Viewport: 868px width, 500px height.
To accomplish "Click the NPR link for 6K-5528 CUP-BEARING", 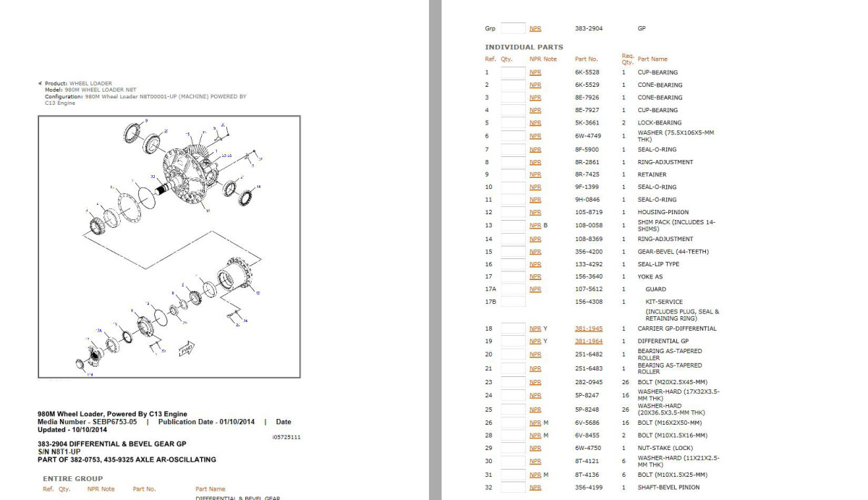I will tap(535, 72).
